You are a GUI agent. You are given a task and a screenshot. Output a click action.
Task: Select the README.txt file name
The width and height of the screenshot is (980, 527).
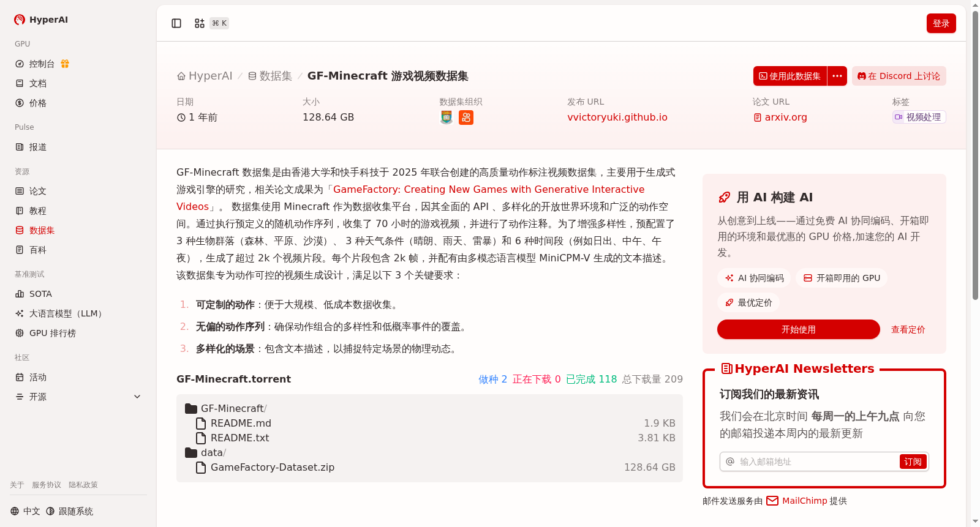tap(240, 438)
